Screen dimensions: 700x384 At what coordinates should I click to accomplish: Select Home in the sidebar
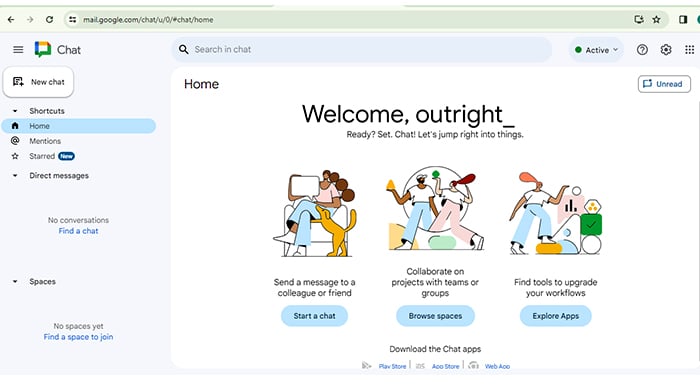79,126
